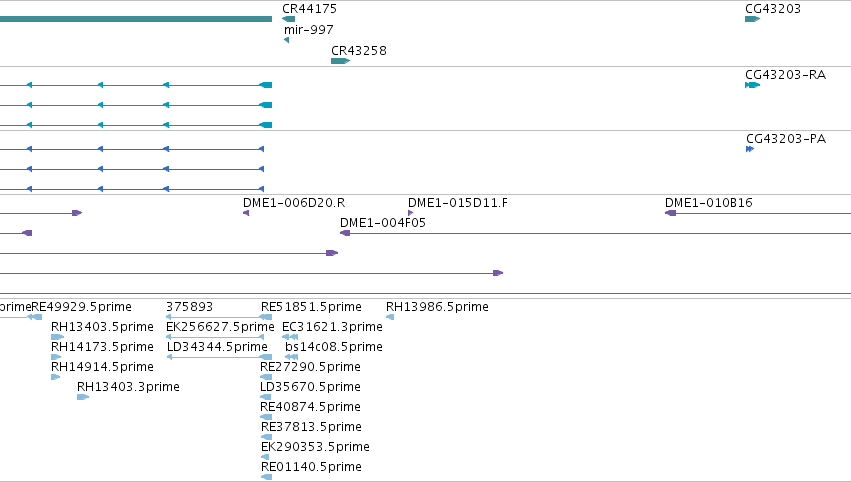The image size is (851, 482).
Task: Click the EK290353.5prime label
Action: [x=315, y=447]
